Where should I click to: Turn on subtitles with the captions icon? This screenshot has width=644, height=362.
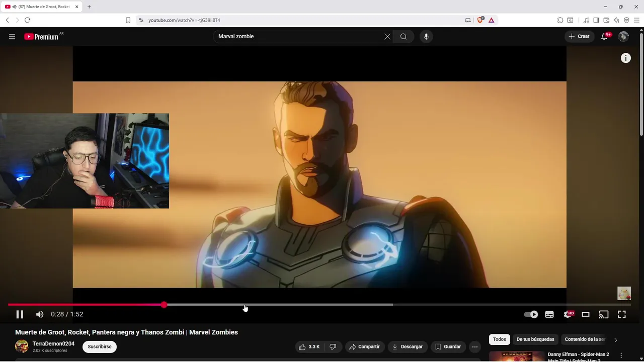[x=549, y=314]
